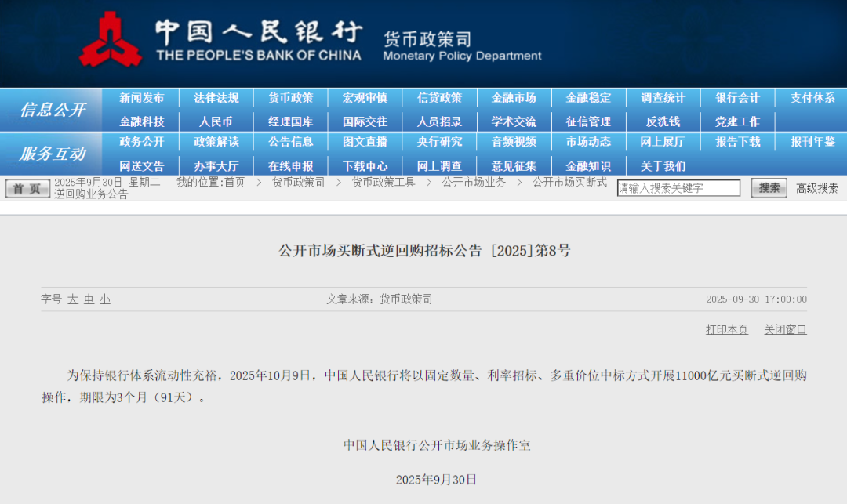
Task: Click the 关闭窗口 close window link
Action: click(x=785, y=329)
